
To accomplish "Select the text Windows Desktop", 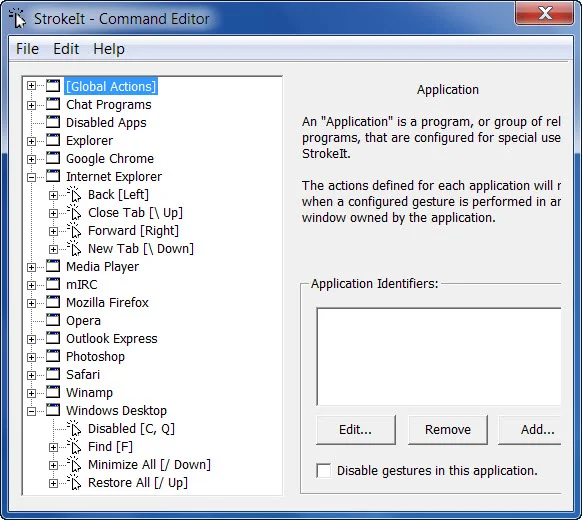I will point(117,411).
